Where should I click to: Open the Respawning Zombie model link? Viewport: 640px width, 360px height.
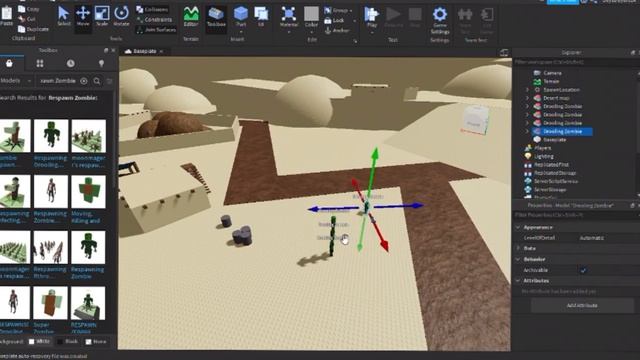click(87, 273)
